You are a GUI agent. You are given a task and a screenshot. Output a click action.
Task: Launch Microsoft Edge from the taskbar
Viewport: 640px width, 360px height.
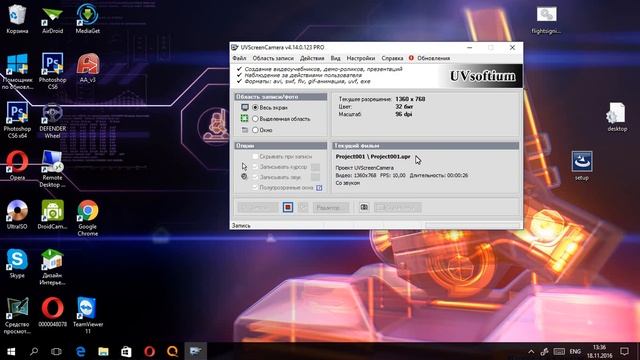80,351
